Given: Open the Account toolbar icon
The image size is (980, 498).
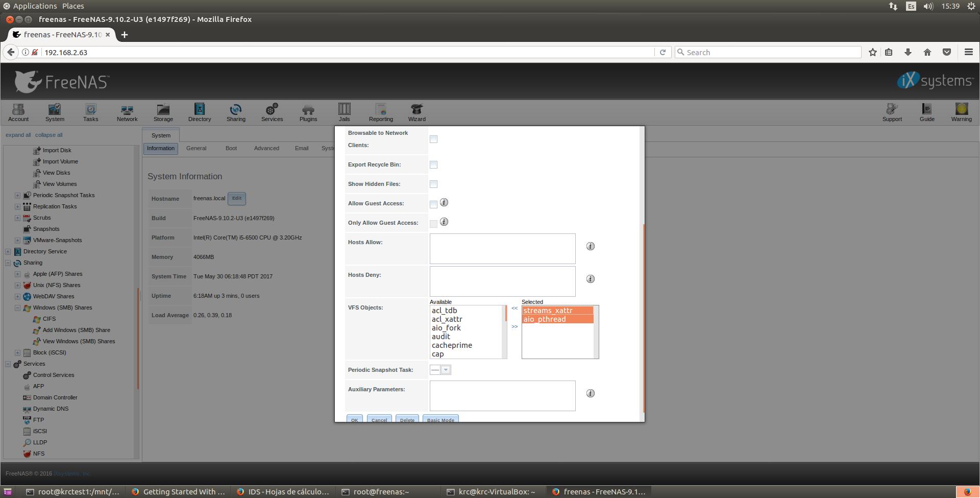Looking at the screenshot, I should (18, 112).
